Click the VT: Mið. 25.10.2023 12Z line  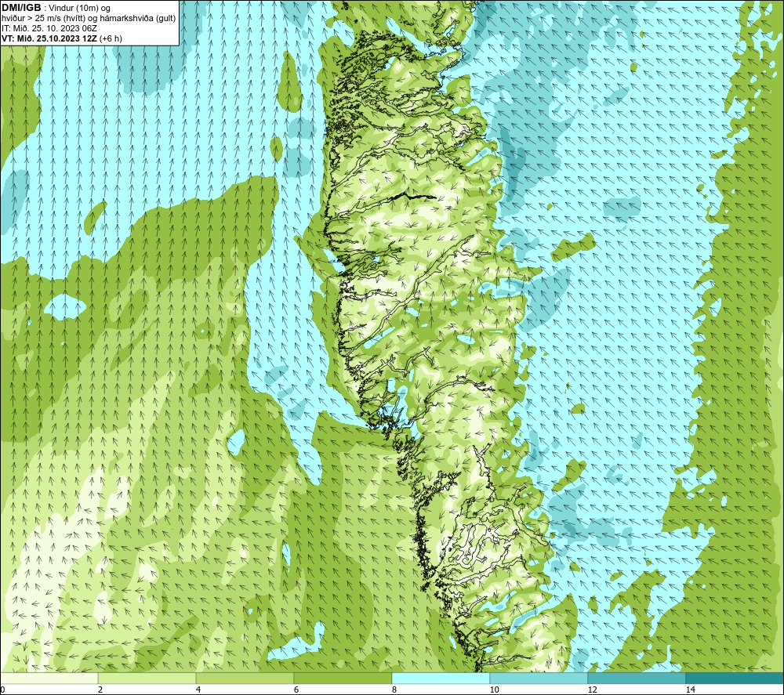click(x=62, y=38)
